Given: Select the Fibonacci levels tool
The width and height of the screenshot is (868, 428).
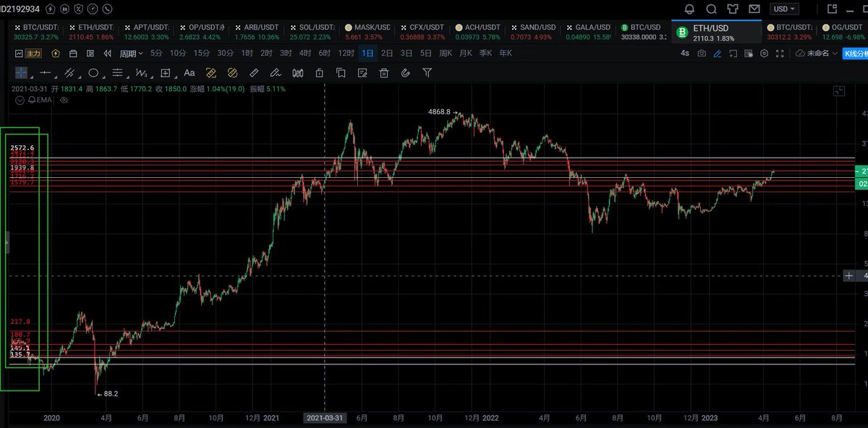Looking at the screenshot, I should pos(117,72).
